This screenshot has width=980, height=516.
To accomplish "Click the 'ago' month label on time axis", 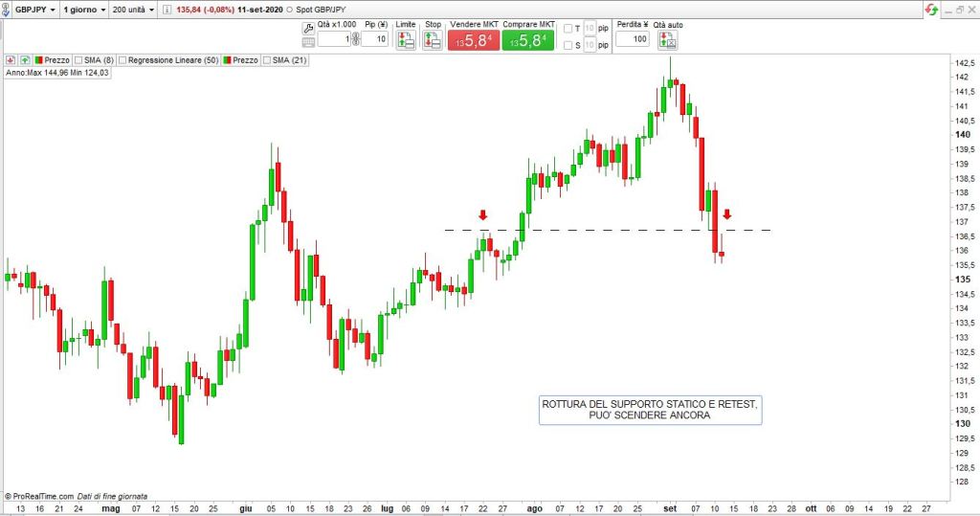I will 534,508.
